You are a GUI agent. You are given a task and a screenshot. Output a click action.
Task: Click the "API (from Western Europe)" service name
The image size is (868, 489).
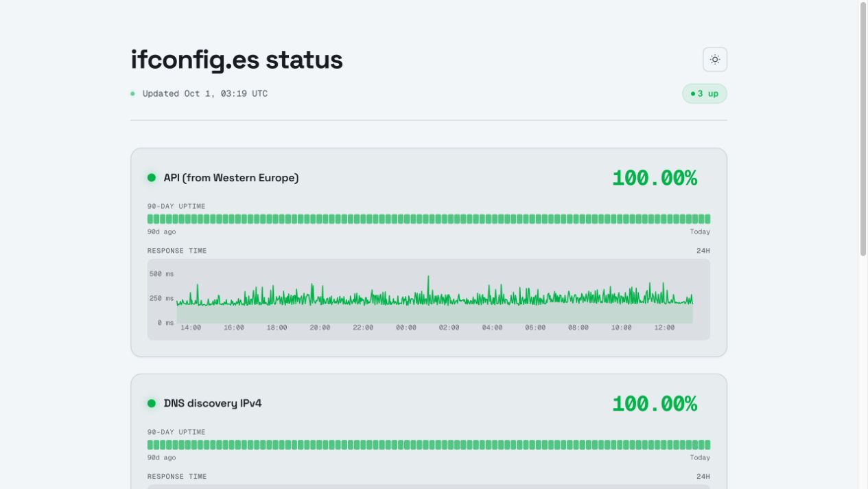coord(231,178)
